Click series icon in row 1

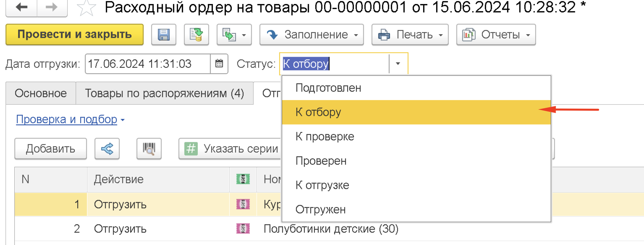coord(243,204)
